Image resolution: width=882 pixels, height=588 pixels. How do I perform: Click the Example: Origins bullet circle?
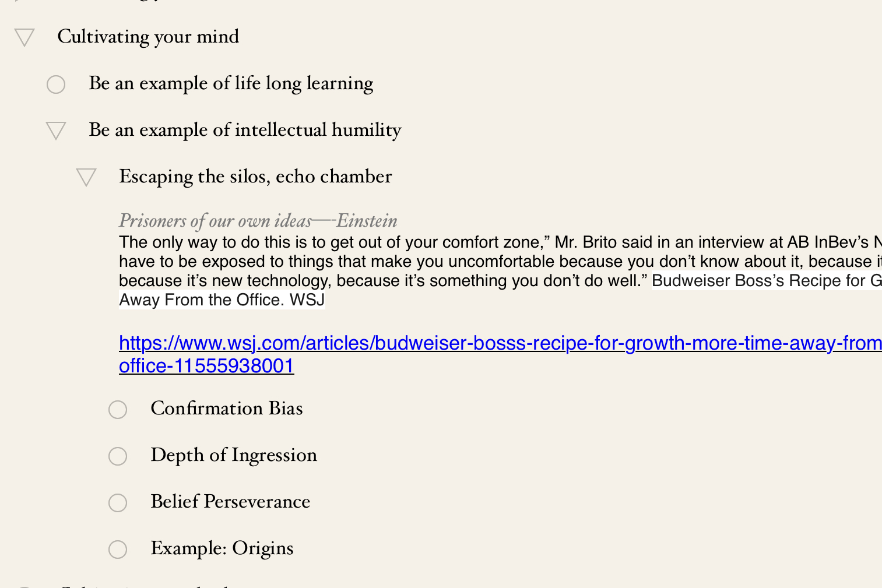[x=118, y=550]
